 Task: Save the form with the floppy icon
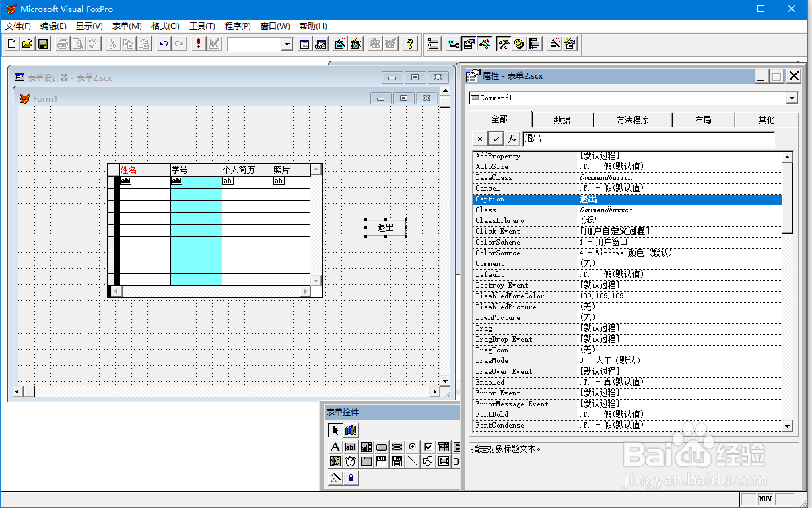pyautogui.click(x=43, y=44)
